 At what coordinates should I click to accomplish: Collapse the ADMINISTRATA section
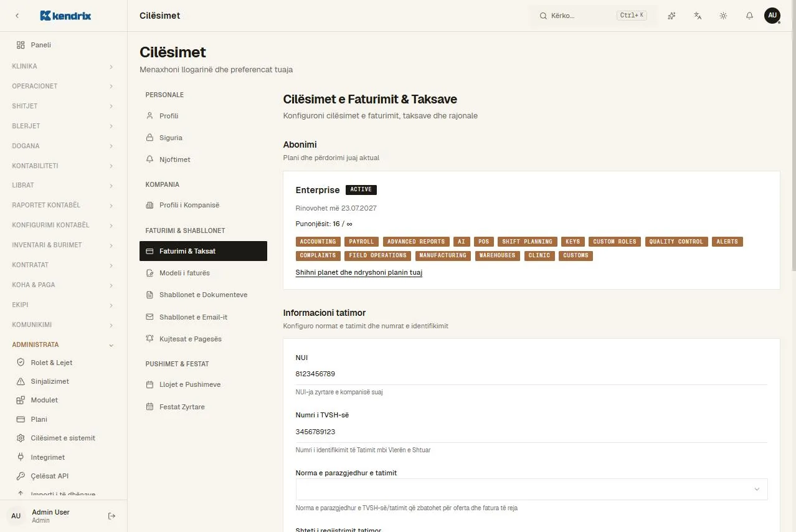click(x=64, y=344)
